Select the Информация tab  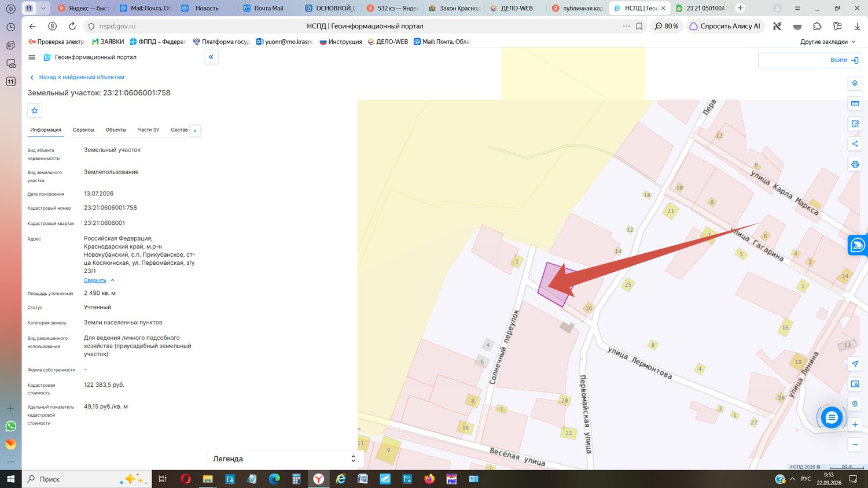(46, 130)
